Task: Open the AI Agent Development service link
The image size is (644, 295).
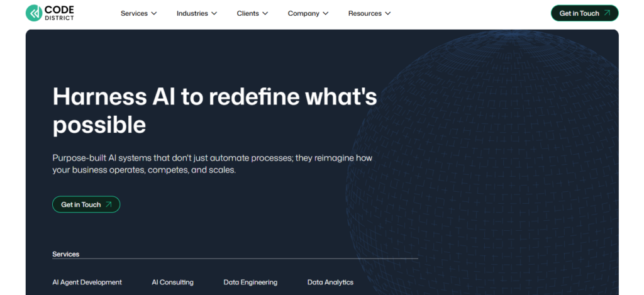Action: coord(87,282)
